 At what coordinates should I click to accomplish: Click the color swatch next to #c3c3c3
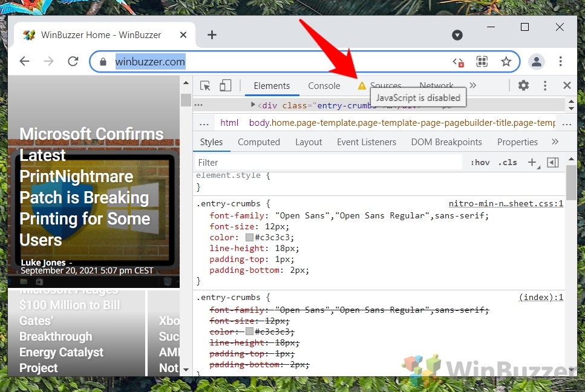pos(248,237)
